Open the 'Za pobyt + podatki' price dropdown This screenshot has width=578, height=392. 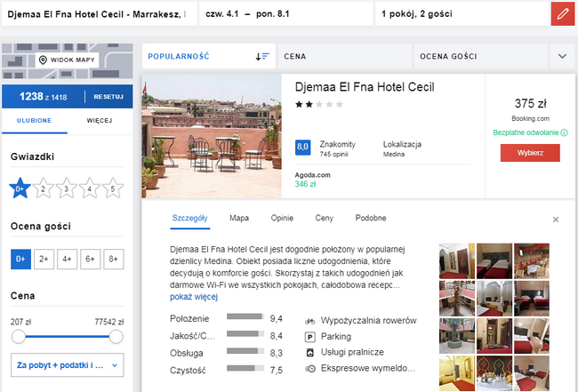pyautogui.click(x=68, y=364)
